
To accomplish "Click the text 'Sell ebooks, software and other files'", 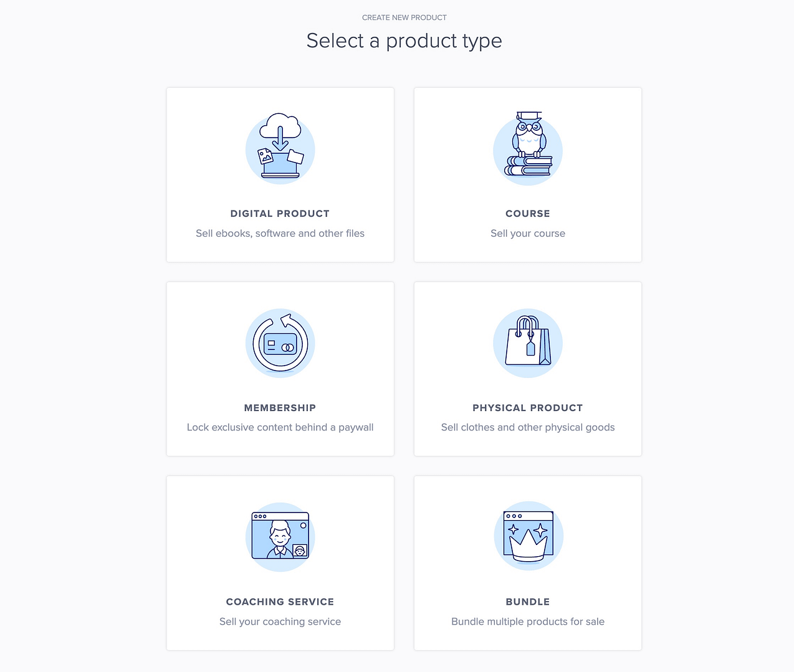I will pos(280,233).
